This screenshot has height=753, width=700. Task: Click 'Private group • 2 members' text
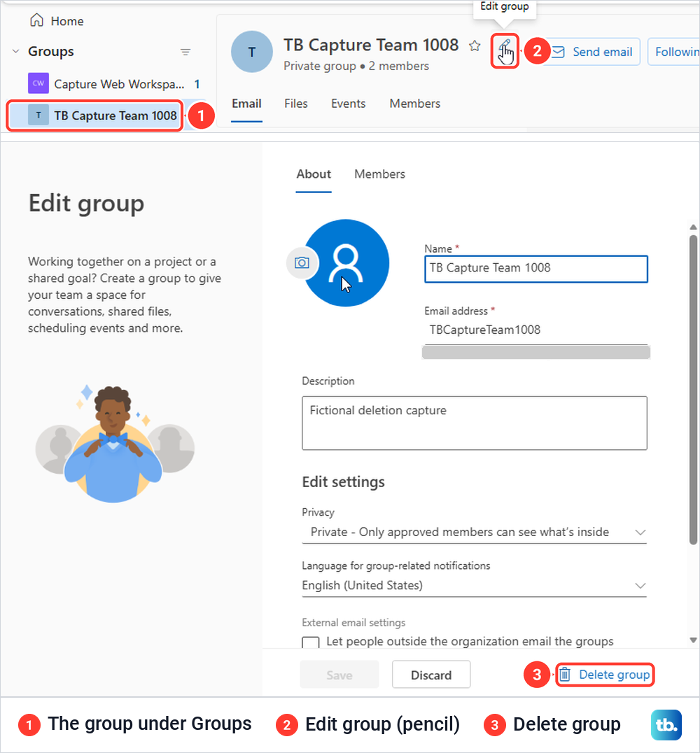point(356,66)
